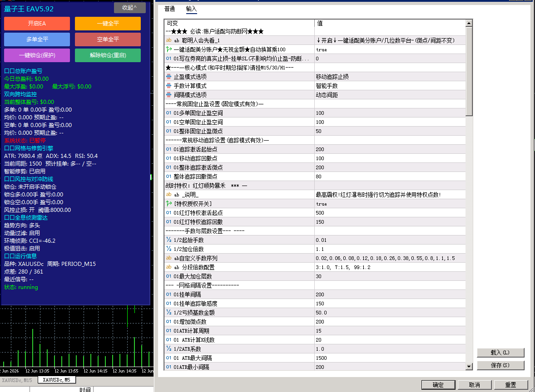This screenshot has height=392, width=535.
Task: Click enum icon of 手数计算模式 row
Action: click(x=168, y=86)
